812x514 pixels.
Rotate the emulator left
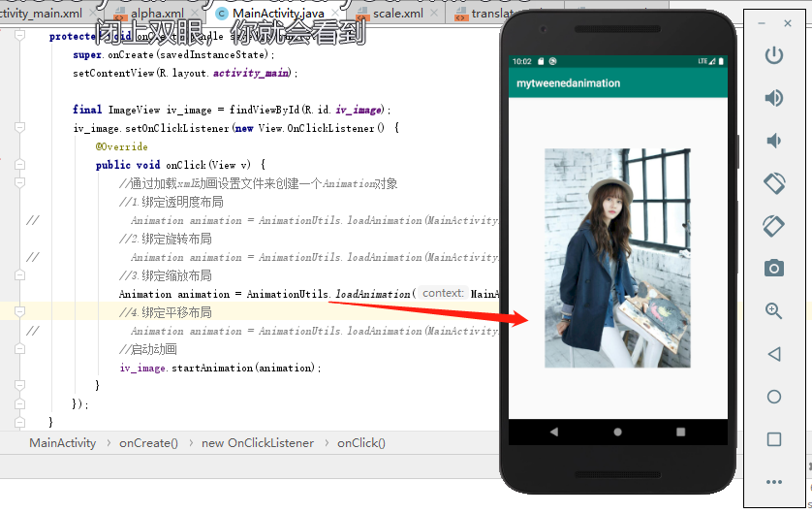773,183
